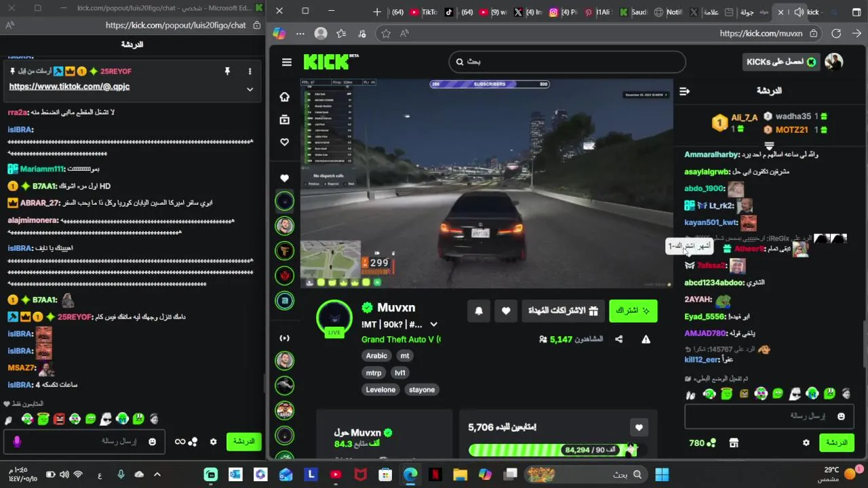Screen dimensions: 868x488
Task: Show hidden system tray icons chevron
Action: (x=157, y=474)
